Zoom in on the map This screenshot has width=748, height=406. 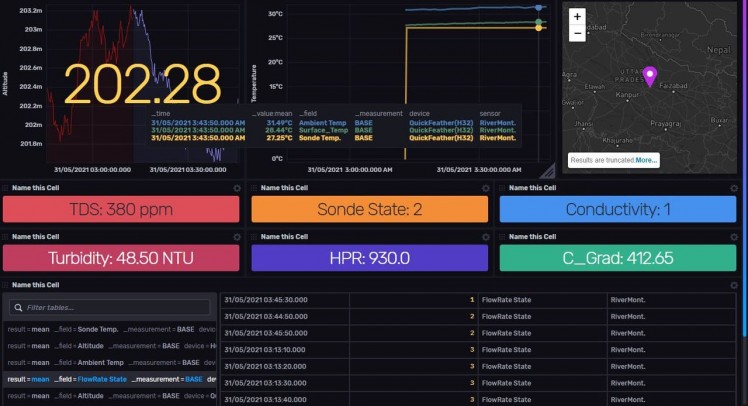click(577, 17)
